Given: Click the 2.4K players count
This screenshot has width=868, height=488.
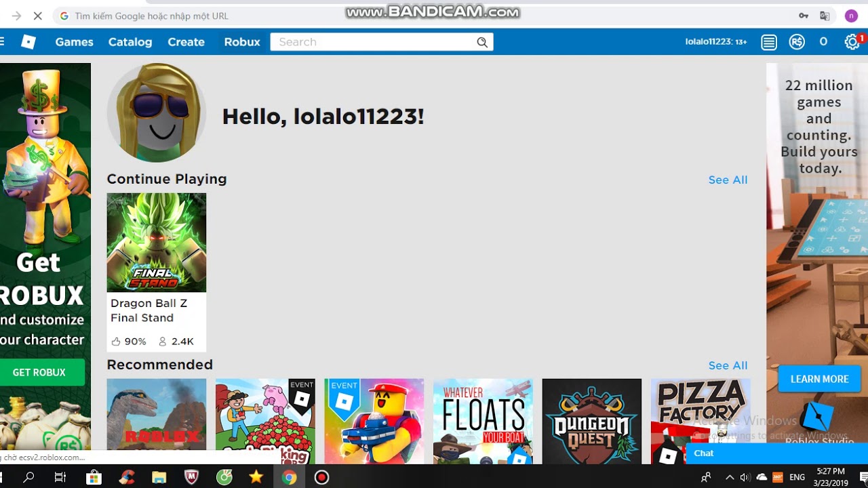Looking at the screenshot, I should pyautogui.click(x=176, y=342).
